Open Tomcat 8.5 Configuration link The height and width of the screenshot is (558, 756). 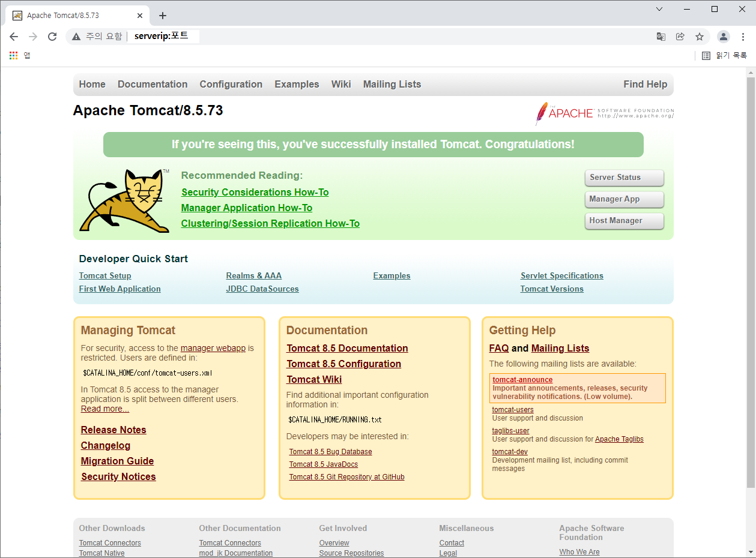[343, 364]
